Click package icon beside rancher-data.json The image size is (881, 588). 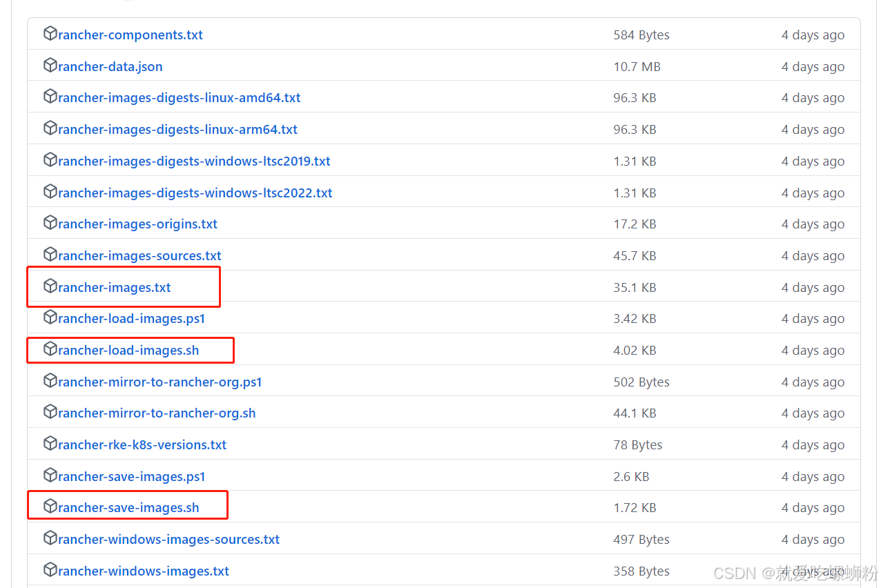click(50, 66)
